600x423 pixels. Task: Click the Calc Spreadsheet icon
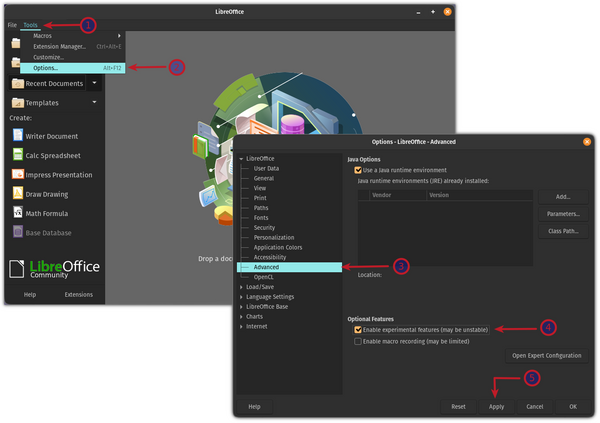tap(18, 155)
